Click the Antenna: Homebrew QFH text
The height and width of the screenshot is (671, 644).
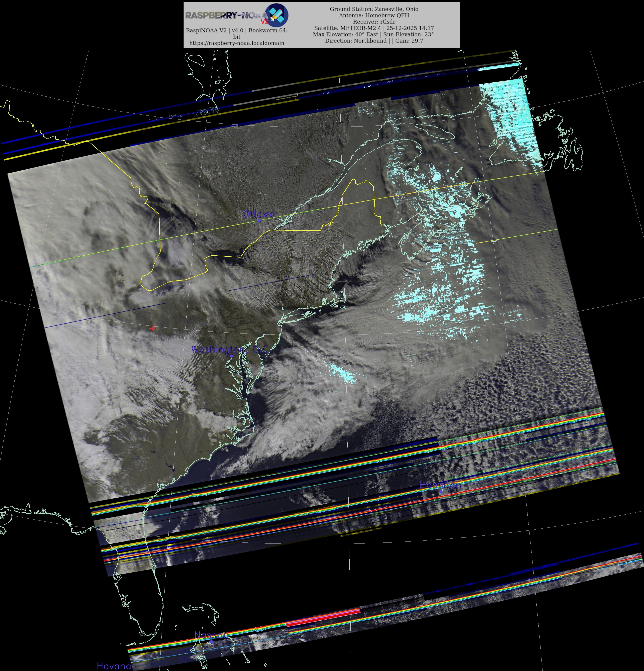click(x=374, y=15)
